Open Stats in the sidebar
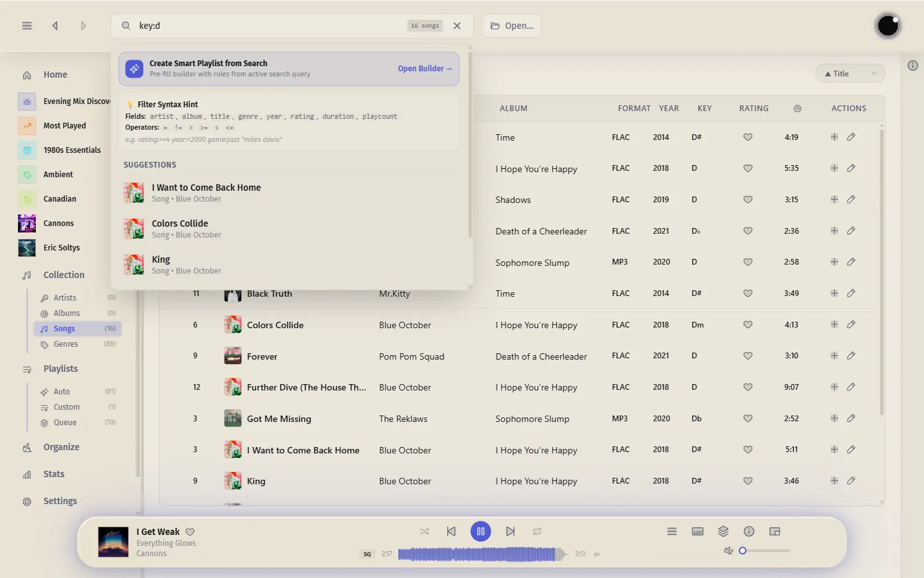Viewport: 924px width, 578px height. pos(54,475)
